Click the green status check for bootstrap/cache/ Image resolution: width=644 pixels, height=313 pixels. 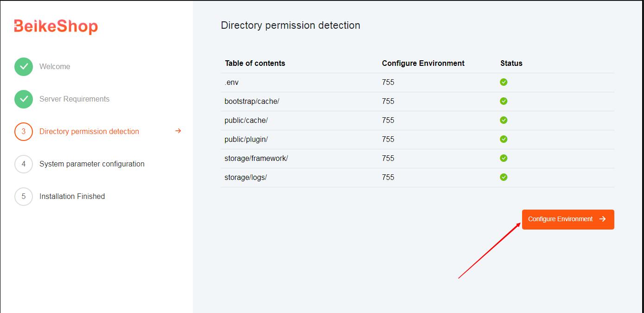[x=504, y=101]
